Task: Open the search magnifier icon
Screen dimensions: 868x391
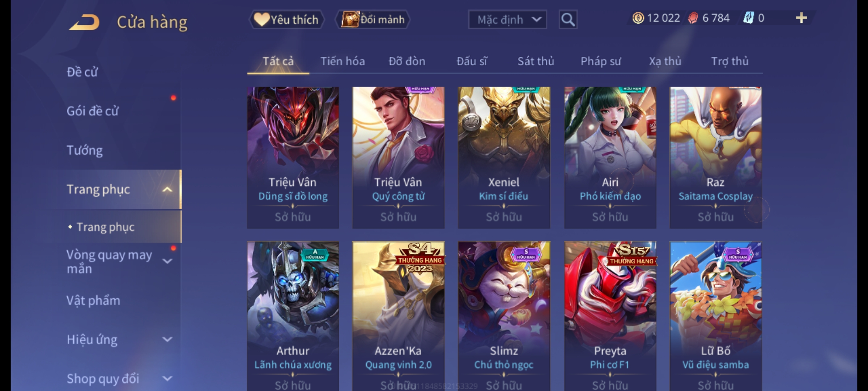Action: coord(568,20)
